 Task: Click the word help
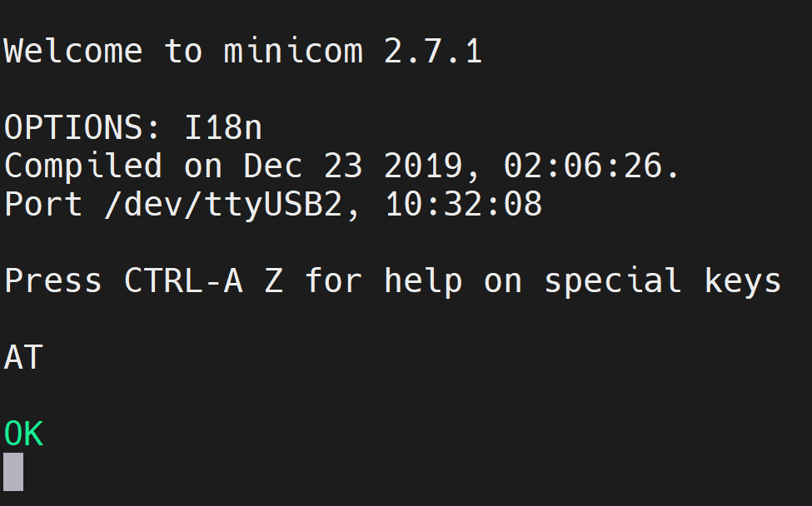tap(422, 281)
